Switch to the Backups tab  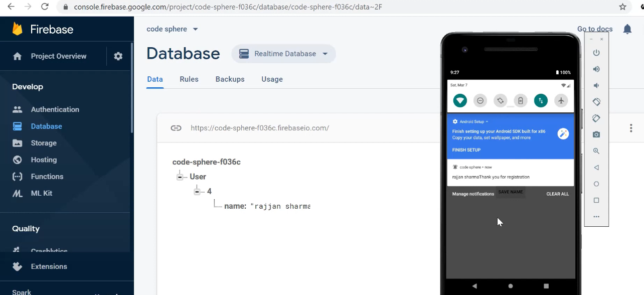point(230,79)
